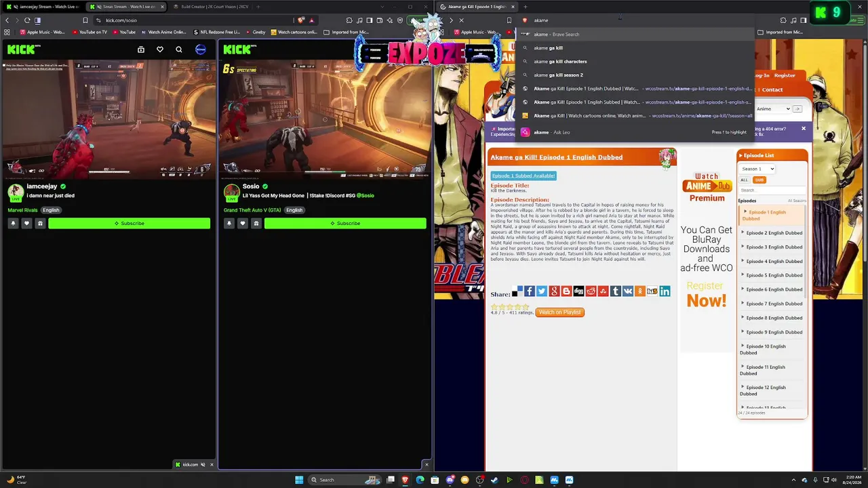Open Brave browser from the taskbar
This screenshot has width=868, height=488.
click(406, 480)
